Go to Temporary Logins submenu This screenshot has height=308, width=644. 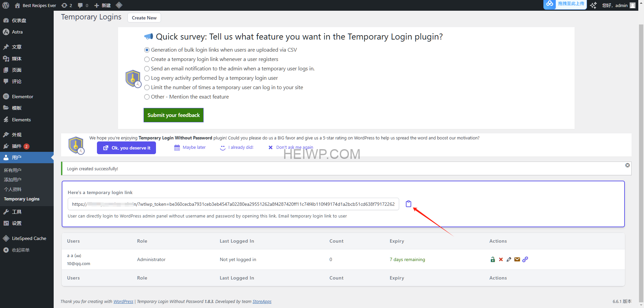click(22, 199)
